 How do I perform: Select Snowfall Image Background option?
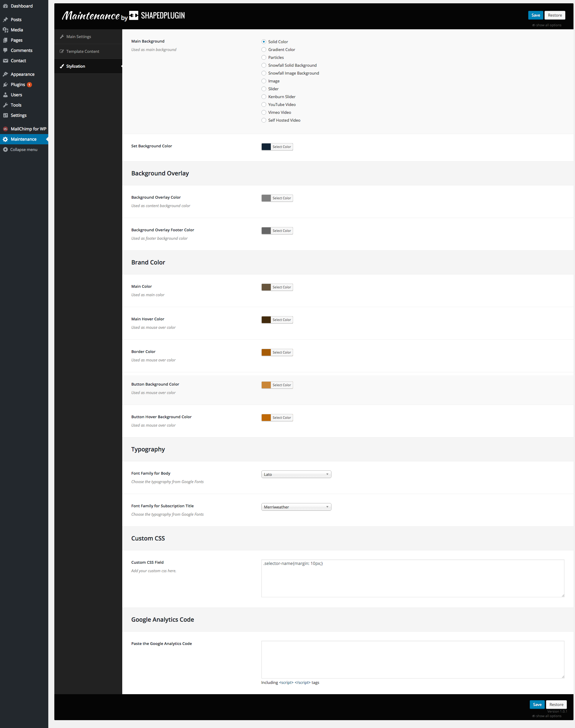tap(264, 73)
